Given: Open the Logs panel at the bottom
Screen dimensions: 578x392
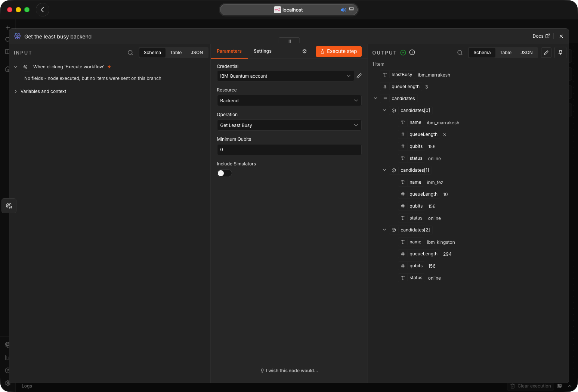Looking at the screenshot, I should tap(27, 386).
